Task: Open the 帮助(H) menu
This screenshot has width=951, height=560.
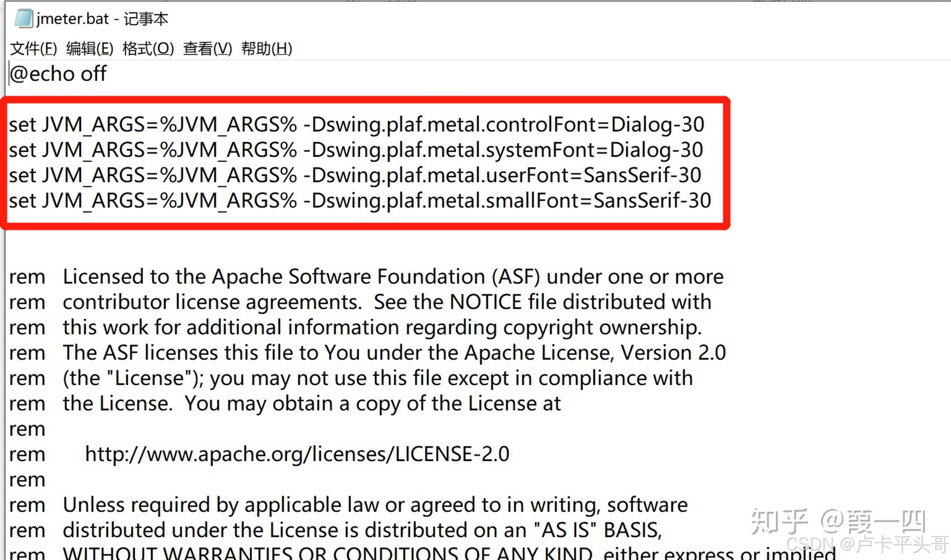Action: click(266, 49)
